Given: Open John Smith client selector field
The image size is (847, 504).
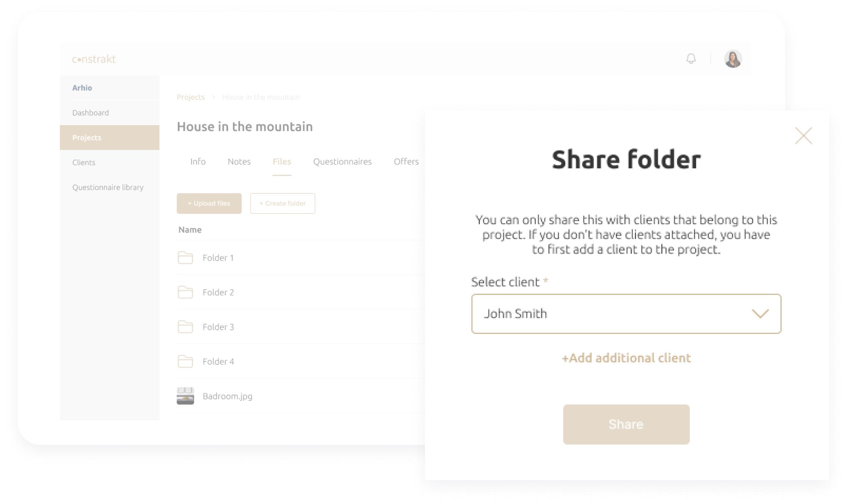Looking at the screenshot, I should [x=626, y=314].
